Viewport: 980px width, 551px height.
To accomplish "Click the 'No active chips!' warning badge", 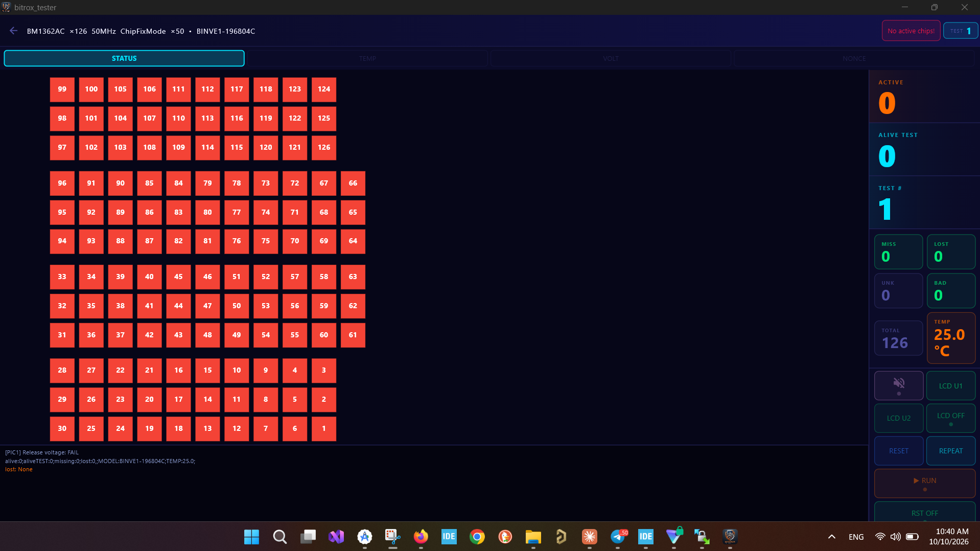I will (911, 31).
